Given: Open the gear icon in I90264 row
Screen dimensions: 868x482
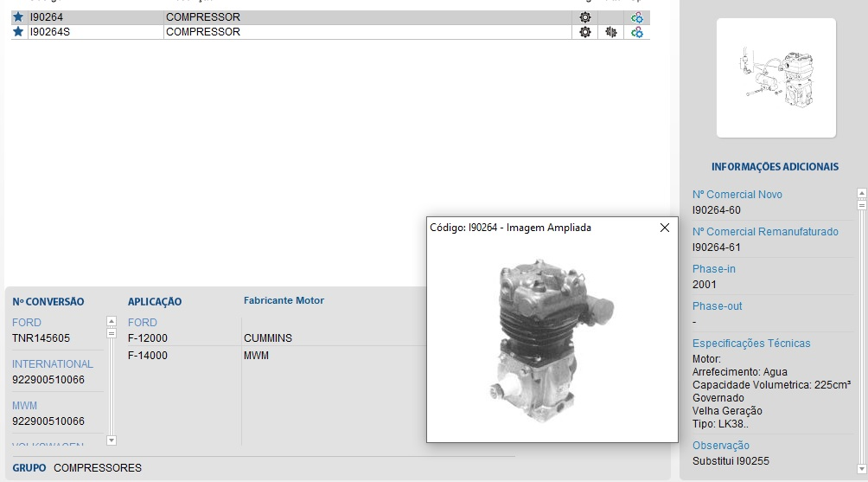Looking at the screenshot, I should tap(585, 17).
